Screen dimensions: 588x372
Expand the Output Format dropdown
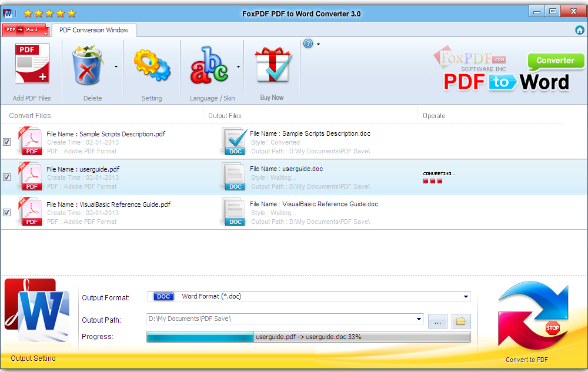[x=466, y=297]
